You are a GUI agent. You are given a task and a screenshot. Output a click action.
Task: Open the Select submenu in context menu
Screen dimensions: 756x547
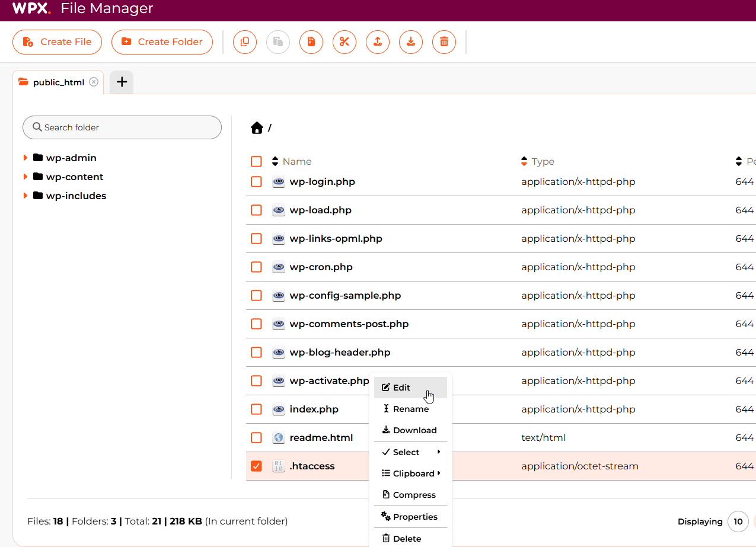410,452
